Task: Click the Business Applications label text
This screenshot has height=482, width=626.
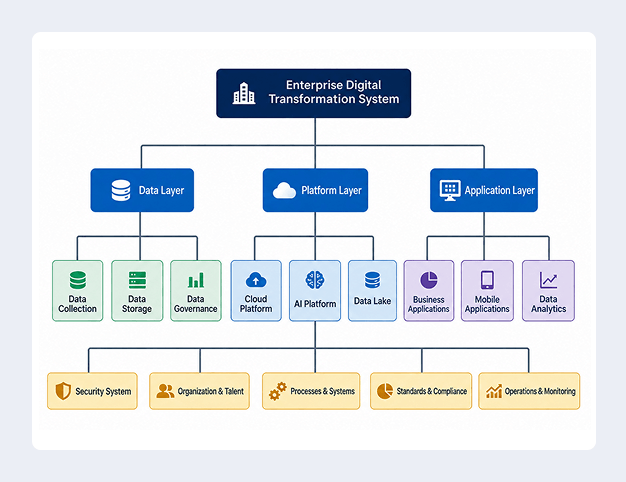Action: pyautogui.click(x=428, y=304)
